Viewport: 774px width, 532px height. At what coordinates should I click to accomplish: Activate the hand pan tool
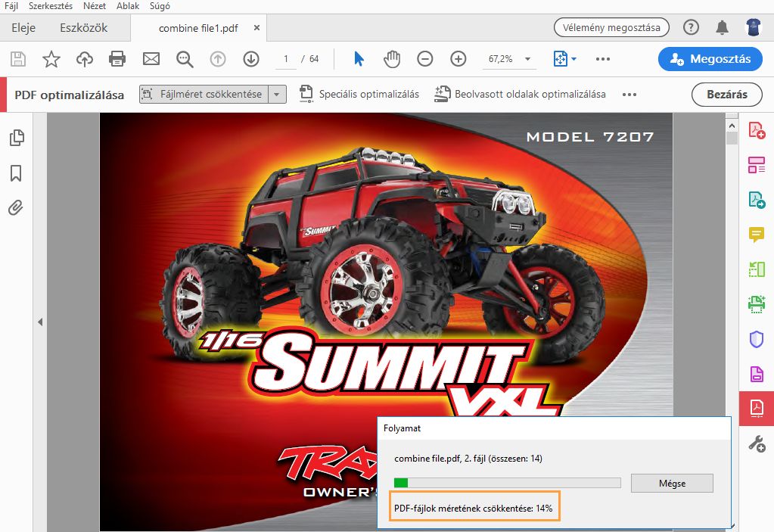click(x=392, y=59)
